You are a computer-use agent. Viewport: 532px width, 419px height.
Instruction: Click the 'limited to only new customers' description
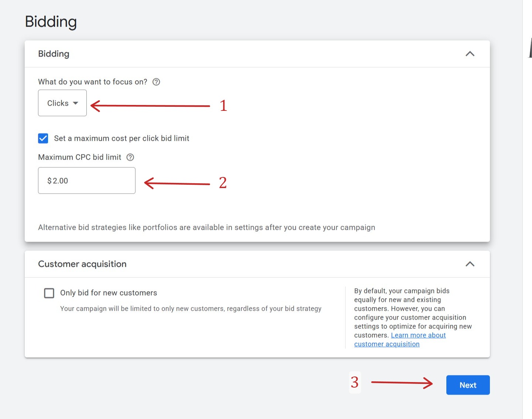pyautogui.click(x=191, y=309)
